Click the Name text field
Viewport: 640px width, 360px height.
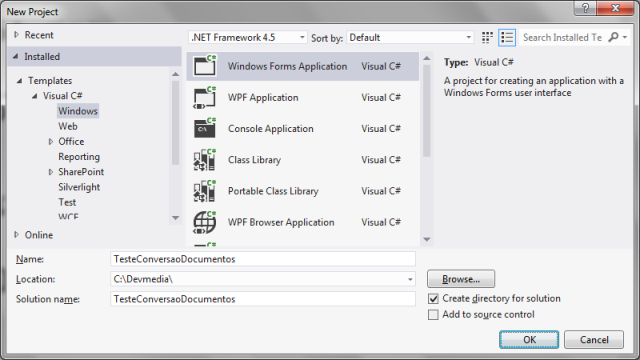click(x=263, y=259)
